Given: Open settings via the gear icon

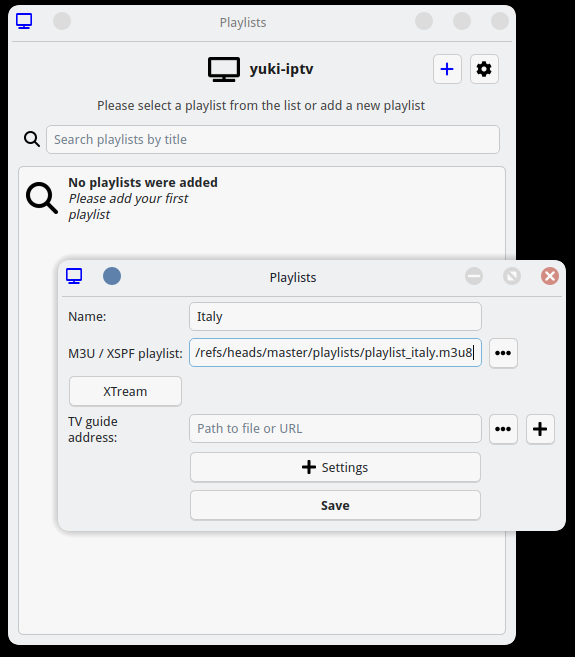Looking at the screenshot, I should [x=484, y=69].
